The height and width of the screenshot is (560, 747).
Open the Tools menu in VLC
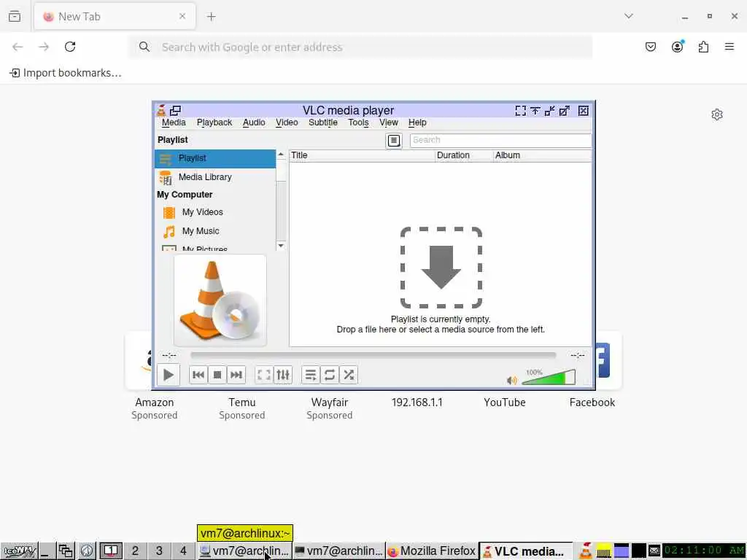coord(358,122)
